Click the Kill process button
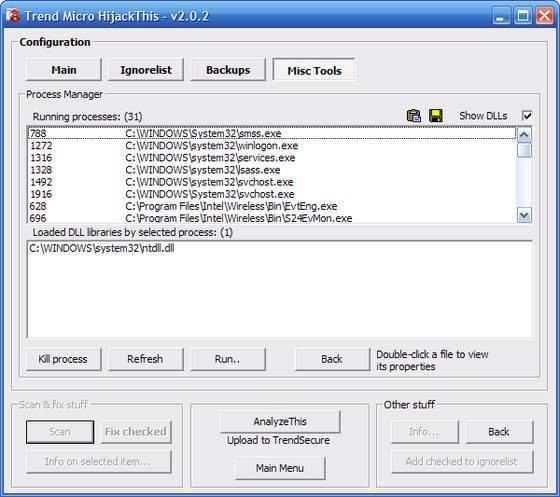 [64, 359]
